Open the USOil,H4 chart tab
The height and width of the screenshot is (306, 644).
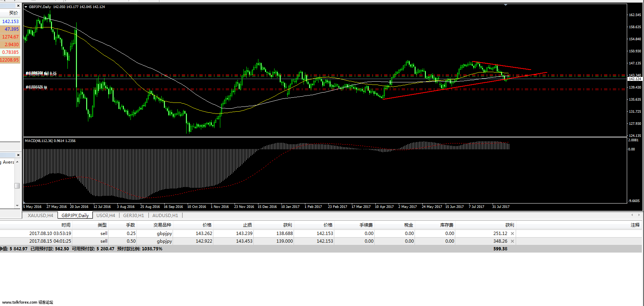(x=106, y=216)
